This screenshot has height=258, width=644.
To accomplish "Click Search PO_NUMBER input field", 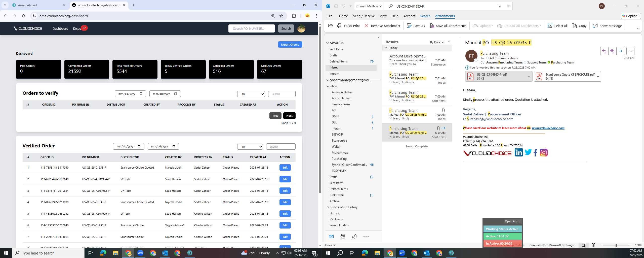I will point(251,28).
